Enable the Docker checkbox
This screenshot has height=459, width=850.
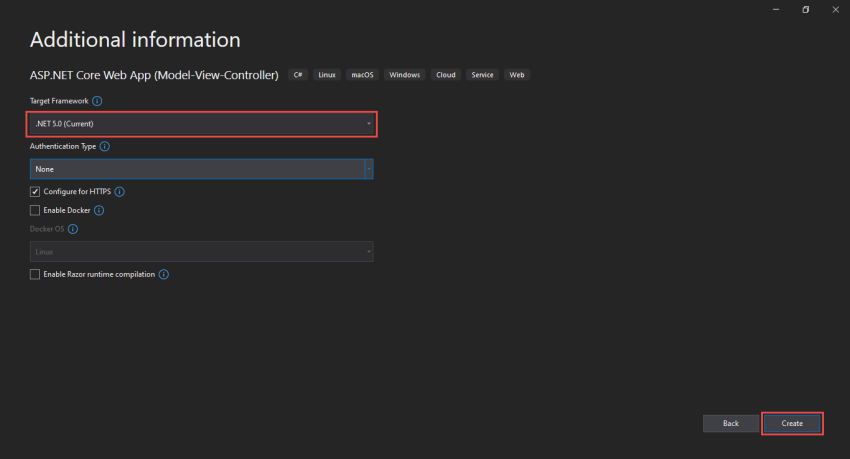[35, 210]
